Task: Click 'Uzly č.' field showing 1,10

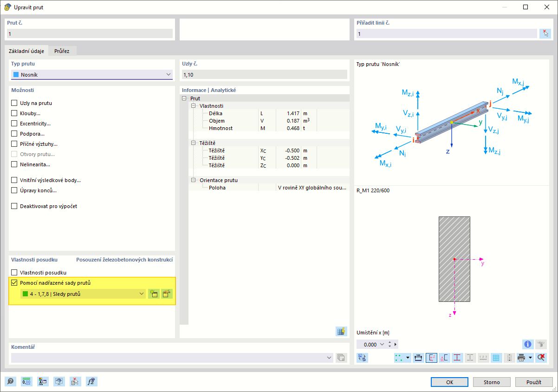Action: tap(264, 74)
